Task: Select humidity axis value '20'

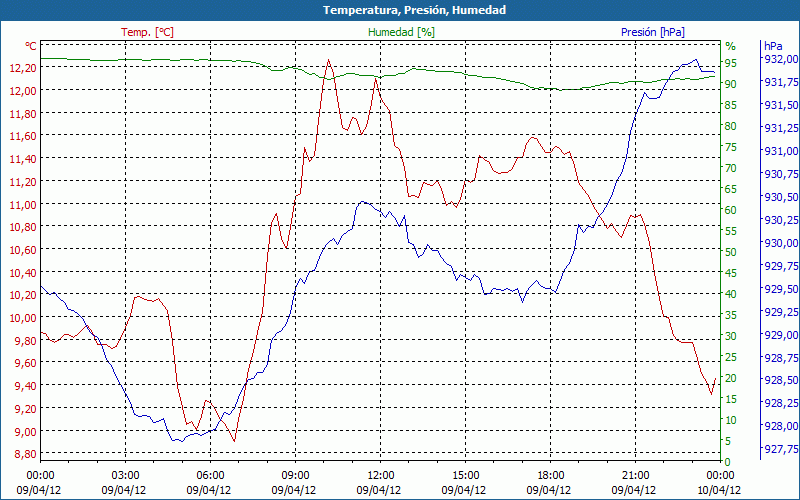Action: [x=731, y=378]
